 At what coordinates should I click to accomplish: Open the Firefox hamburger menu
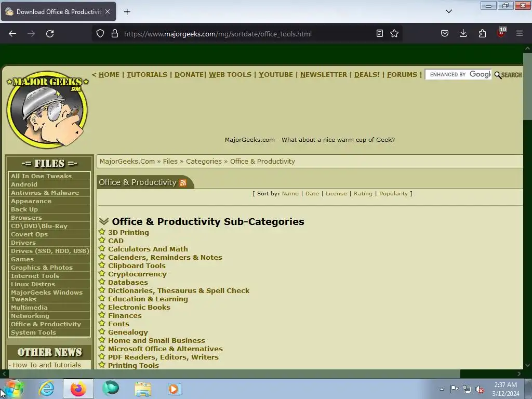pos(520,33)
